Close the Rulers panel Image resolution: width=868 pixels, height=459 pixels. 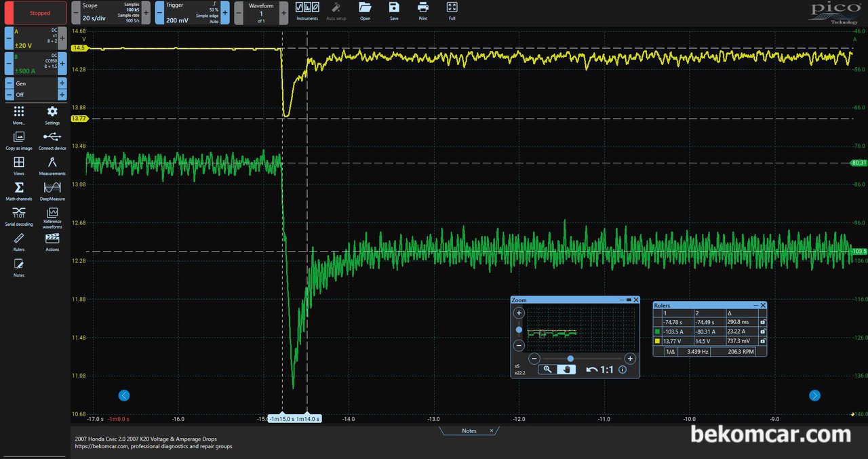click(x=763, y=306)
